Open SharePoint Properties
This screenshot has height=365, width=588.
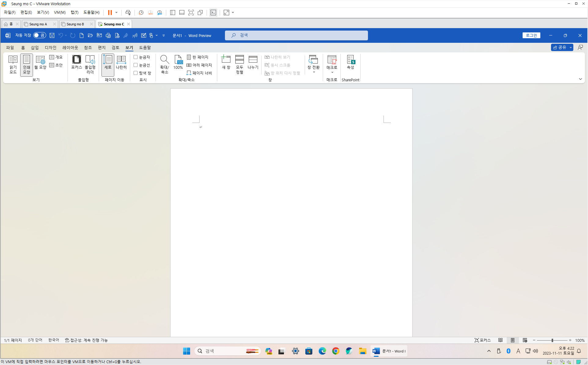coord(350,62)
